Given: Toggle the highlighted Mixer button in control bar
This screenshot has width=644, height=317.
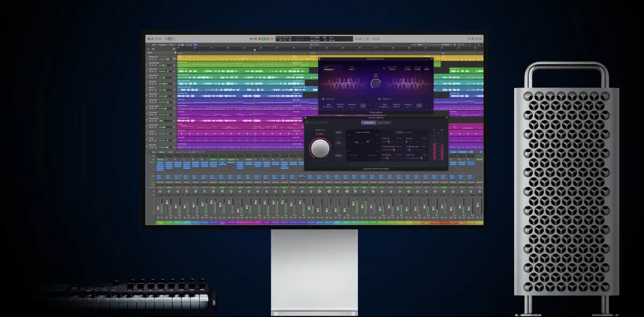Looking at the screenshot, I should click(170, 39).
